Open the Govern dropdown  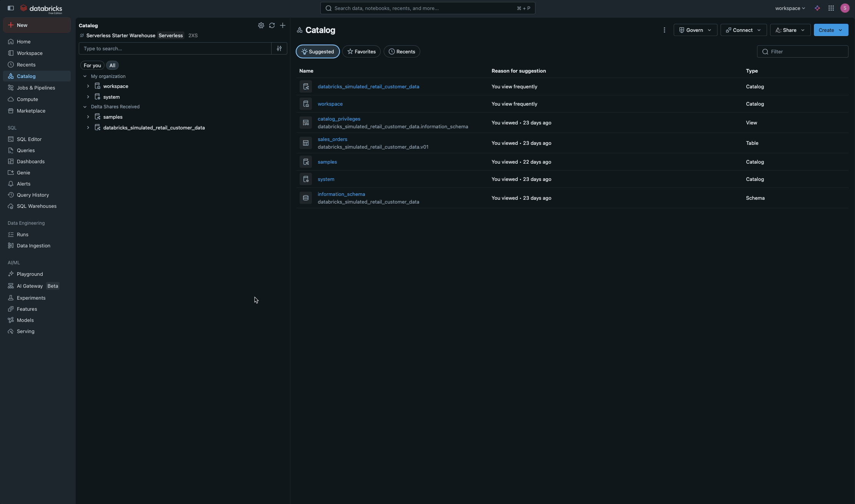pyautogui.click(x=695, y=30)
